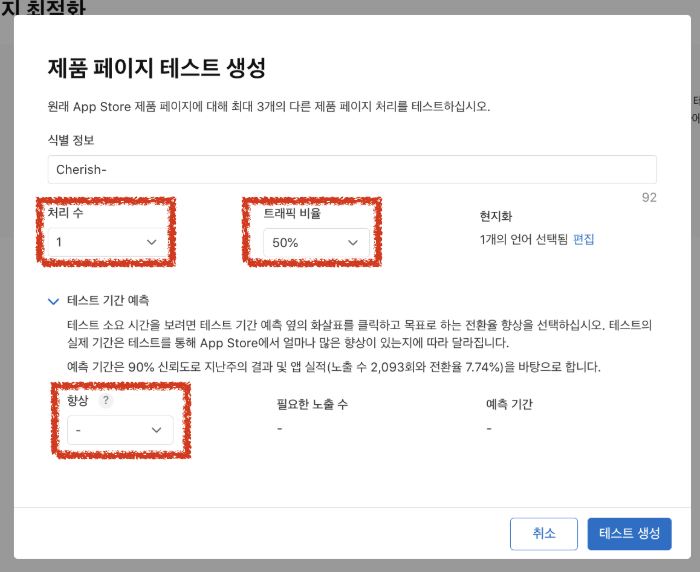Click the 식별 정보 label

point(71,140)
